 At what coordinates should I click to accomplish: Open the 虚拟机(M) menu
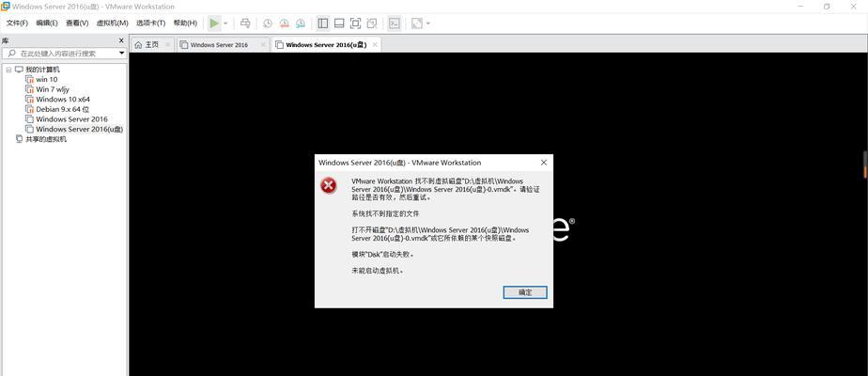pos(113,23)
